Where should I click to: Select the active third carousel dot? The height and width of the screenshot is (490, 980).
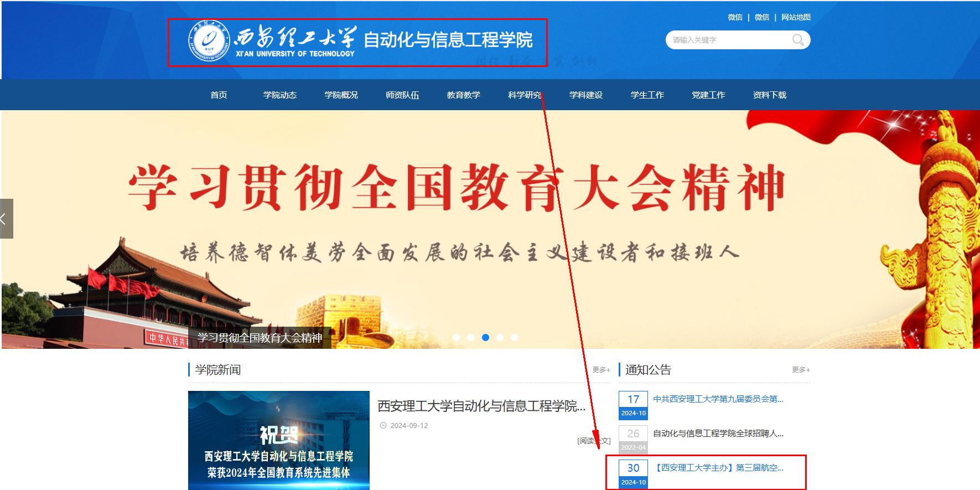(485, 337)
